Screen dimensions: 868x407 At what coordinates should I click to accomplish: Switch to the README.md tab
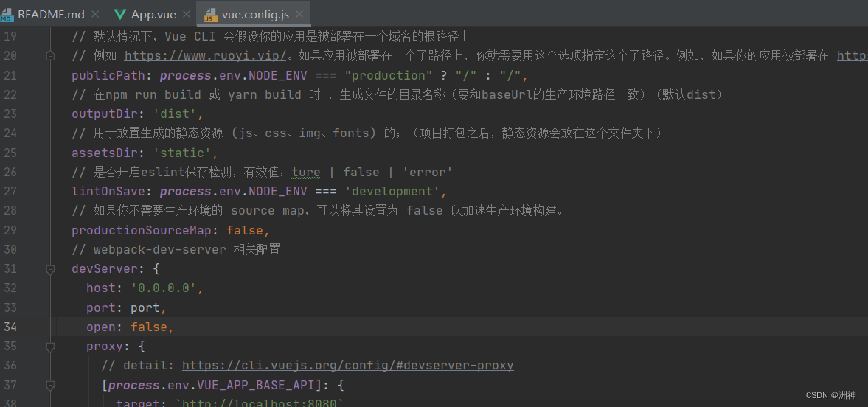pyautogui.click(x=51, y=15)
